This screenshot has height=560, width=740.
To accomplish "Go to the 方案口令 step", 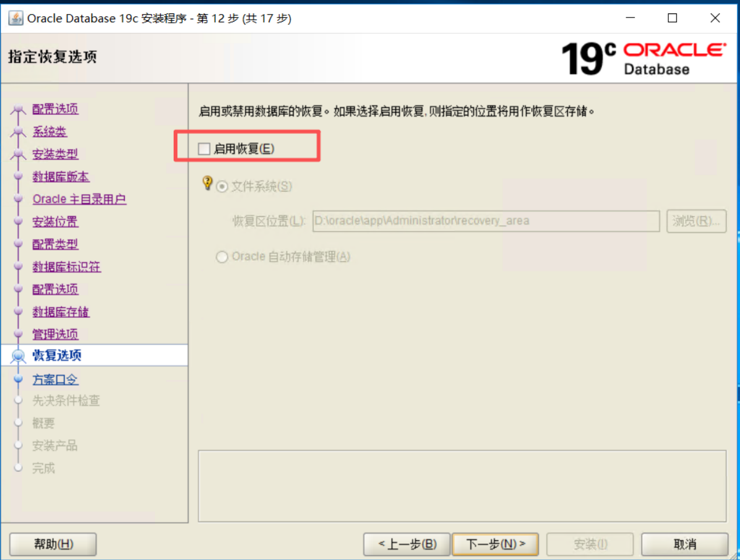I will (x=55, y=379).
